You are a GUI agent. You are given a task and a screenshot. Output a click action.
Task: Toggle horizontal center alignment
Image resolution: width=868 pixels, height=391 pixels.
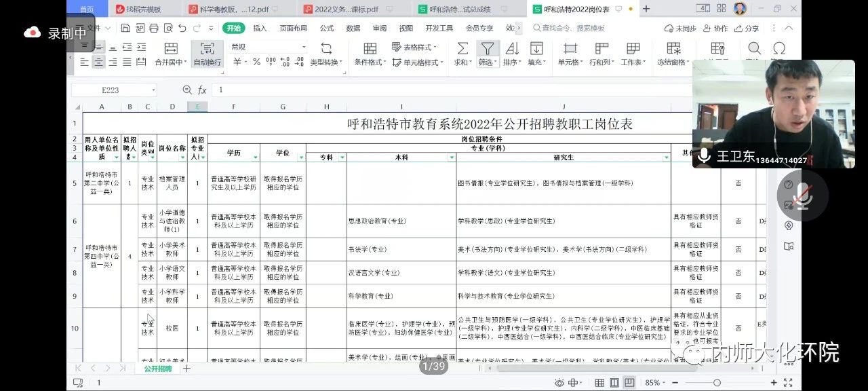[x=99, y=62]
